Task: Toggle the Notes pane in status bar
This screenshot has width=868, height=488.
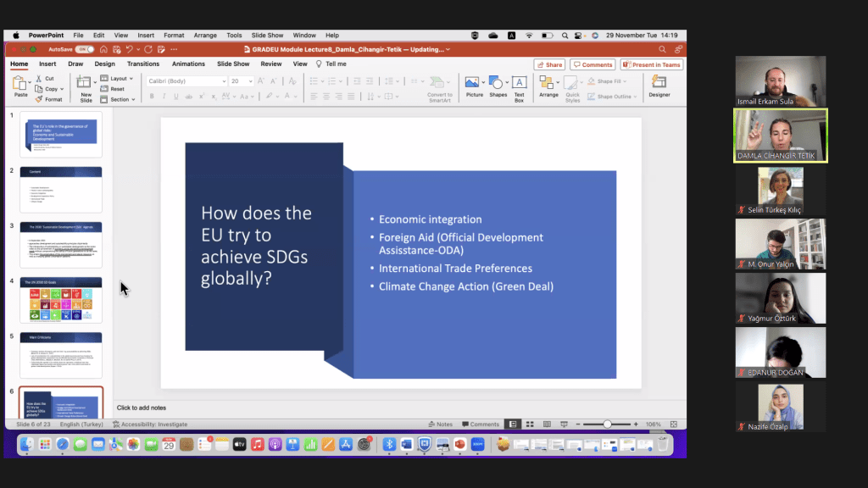Action: 441,424
